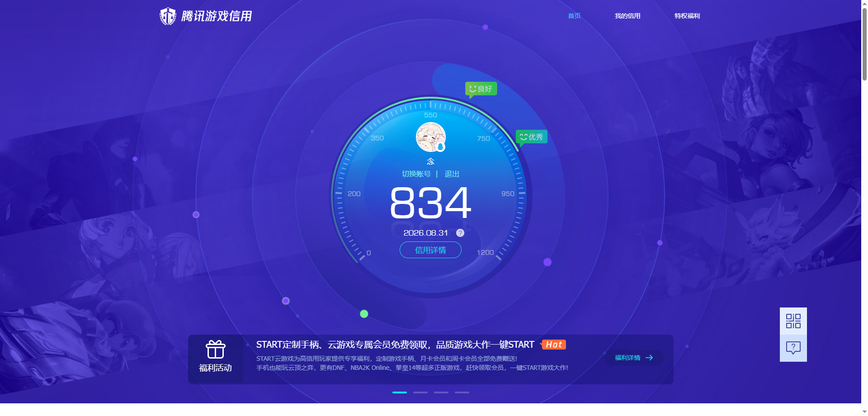Click the arrow icon in 福利详情
868x416 pixels.
649,358
